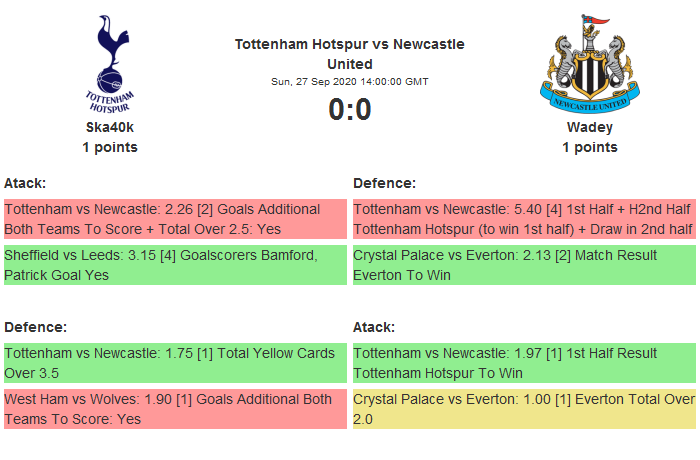Select the Total Yellow Cards Over 3.5 bet
The width and height of the screenshot is (700, 460).
[x=175, y=363]
